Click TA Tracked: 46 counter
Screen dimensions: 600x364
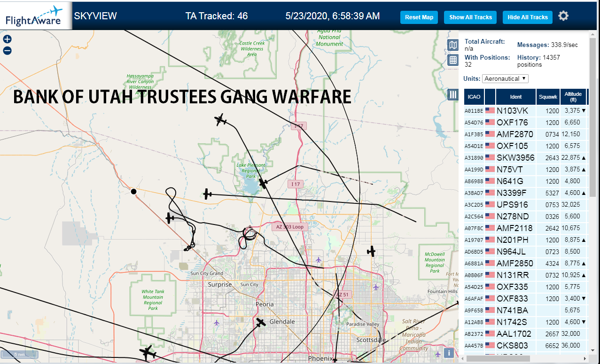217,16
